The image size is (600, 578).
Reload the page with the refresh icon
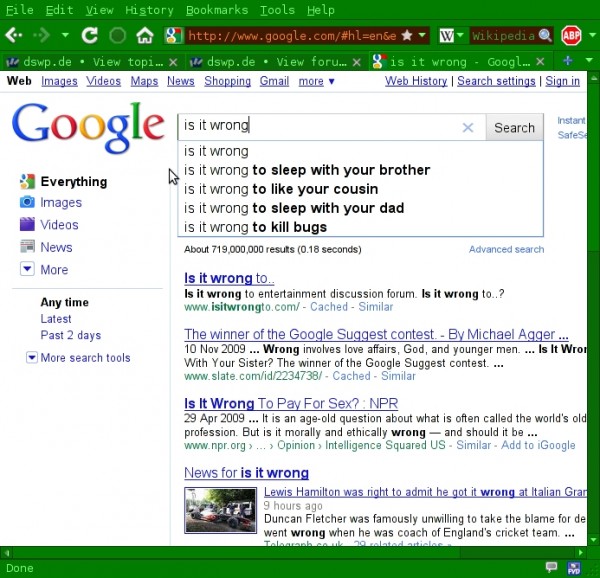tap(90, 36)
